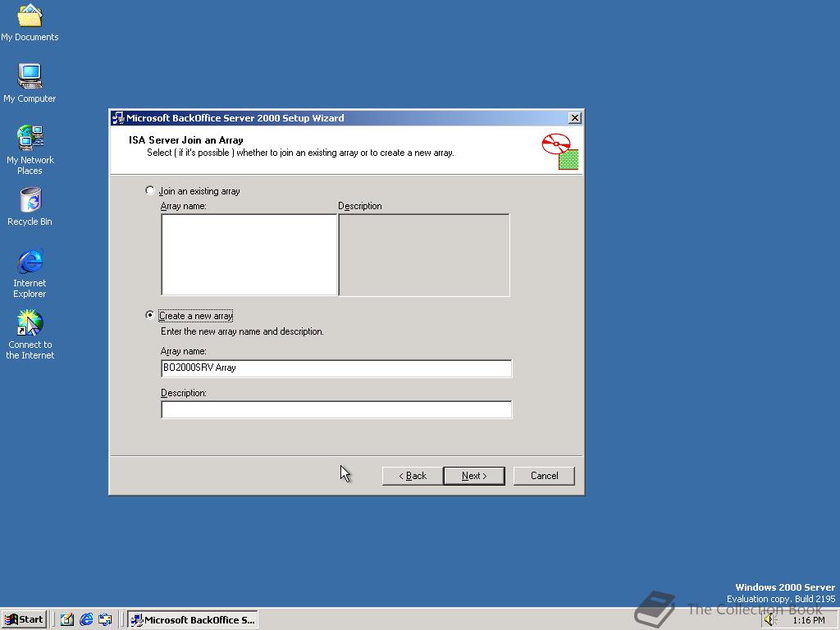Select the My Computer desktop icon

[30, 83]
